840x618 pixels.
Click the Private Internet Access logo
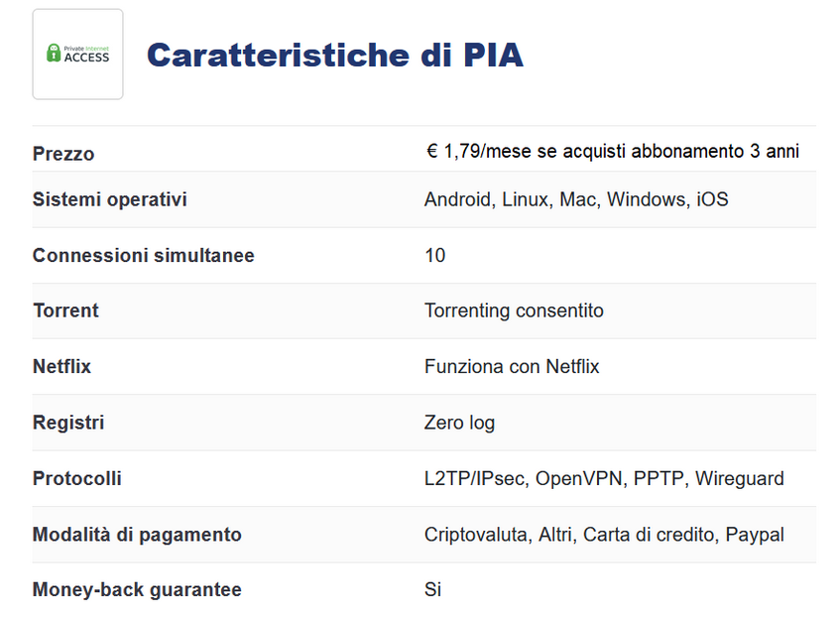[x=77, y=54]
